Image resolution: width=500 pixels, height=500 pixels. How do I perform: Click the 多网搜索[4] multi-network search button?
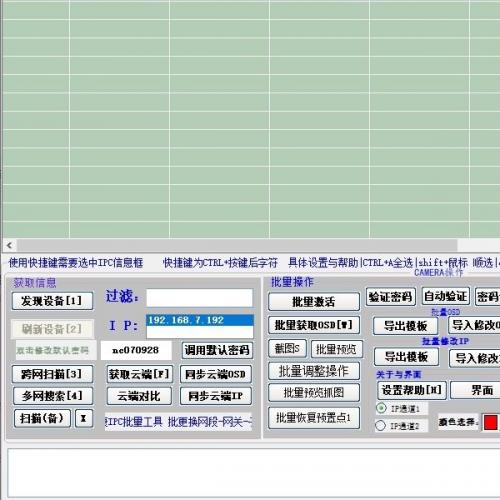53,396
